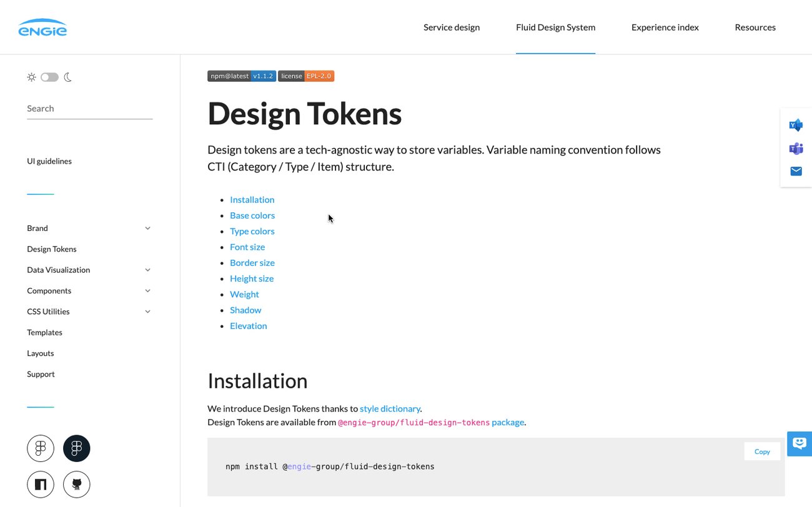This screenshot has width=812, height=507.
Task: Open the style dictionary link
Action: coord(390,408)
